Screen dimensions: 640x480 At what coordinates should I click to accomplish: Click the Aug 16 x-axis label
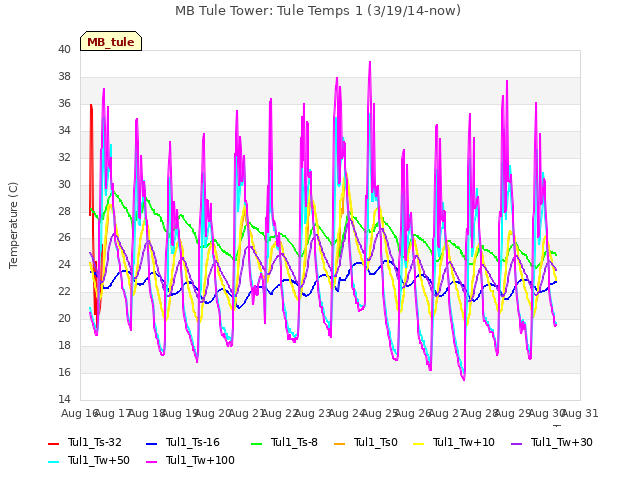point(80,413)
